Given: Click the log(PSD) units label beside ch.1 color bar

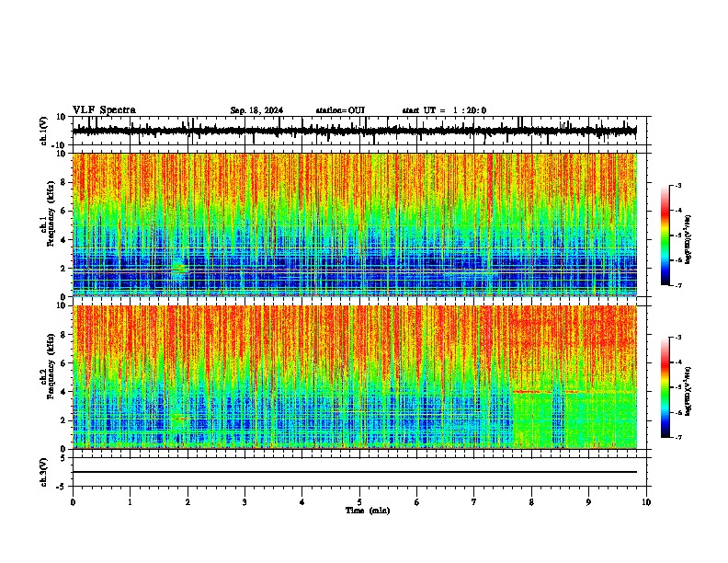Looking at the screenshot, I should [x=688, y=239].
